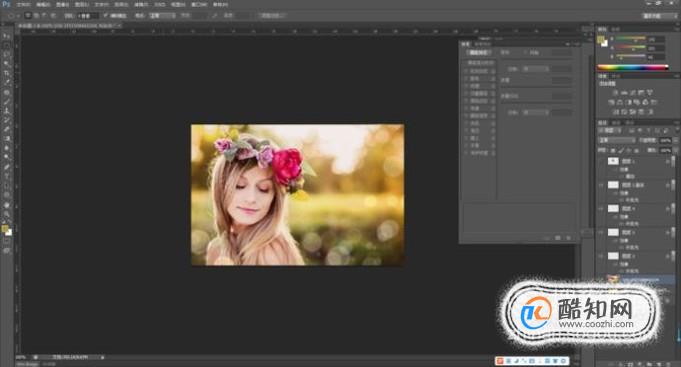The image size is (681, 367).
Task: Toggle visibility of the second layer
Action: (x=602, y=185)
